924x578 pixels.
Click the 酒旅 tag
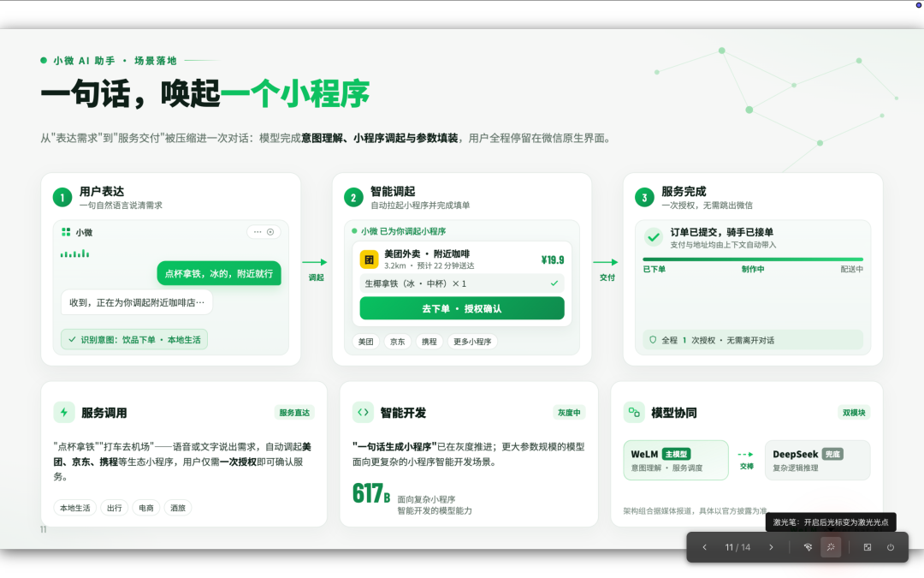click(178, 508)
